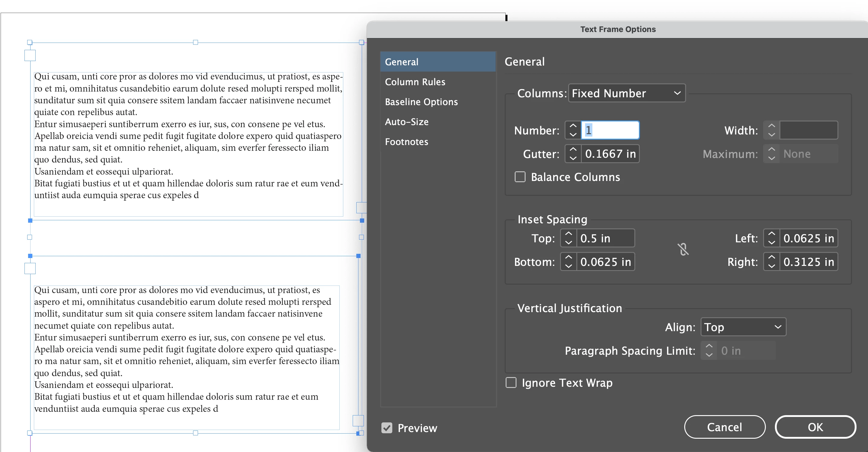Click the top frame's out port box
This screenshot has width=868, height=452.
361,208
